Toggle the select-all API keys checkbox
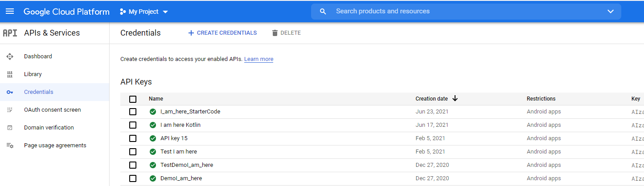Screen dimensions: 644x186 133,99
